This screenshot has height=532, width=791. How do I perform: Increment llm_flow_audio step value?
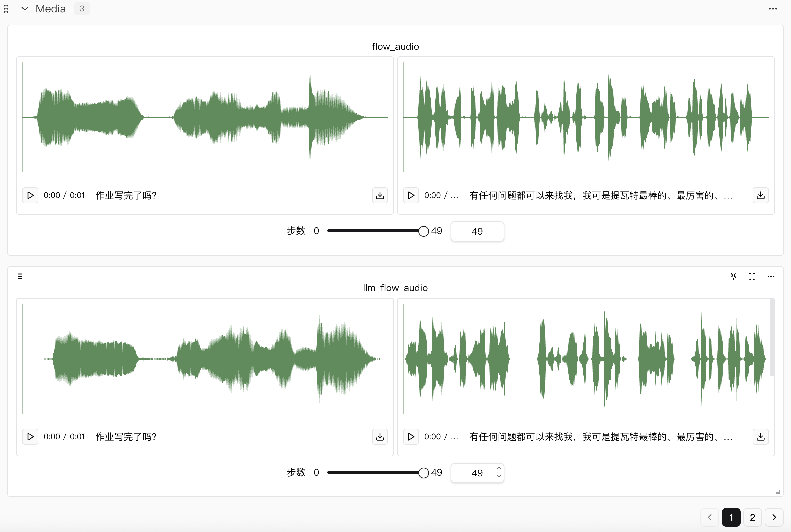(499, 469)
